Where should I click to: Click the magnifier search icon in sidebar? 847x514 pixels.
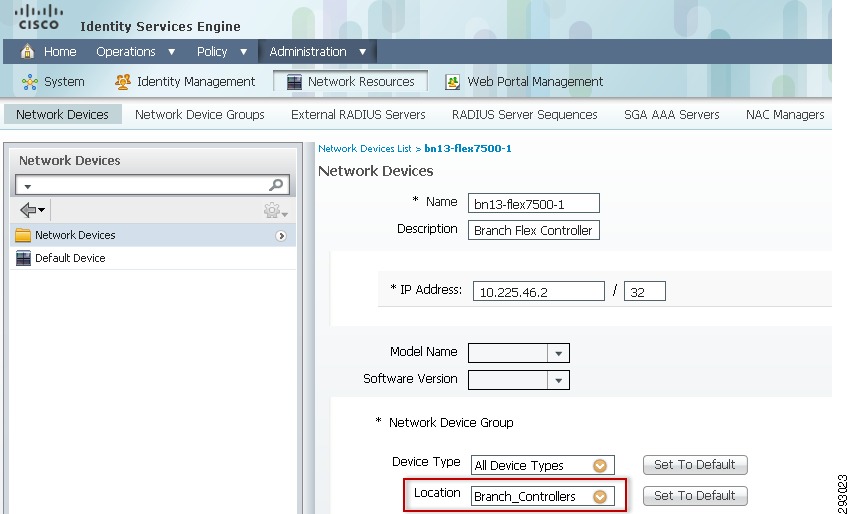point(276,185)
